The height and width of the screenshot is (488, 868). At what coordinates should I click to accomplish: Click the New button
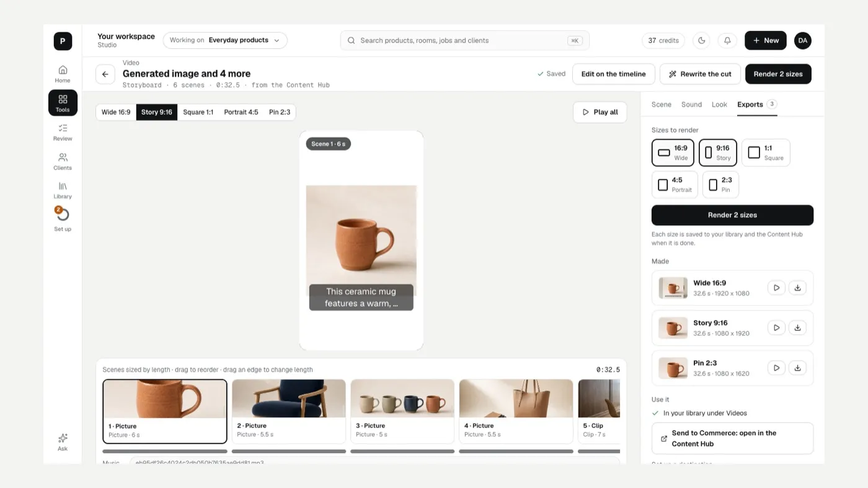(766, 40)
